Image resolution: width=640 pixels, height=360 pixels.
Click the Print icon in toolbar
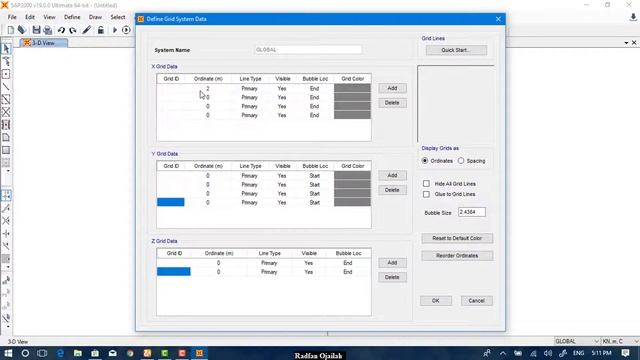coord(48,30)
